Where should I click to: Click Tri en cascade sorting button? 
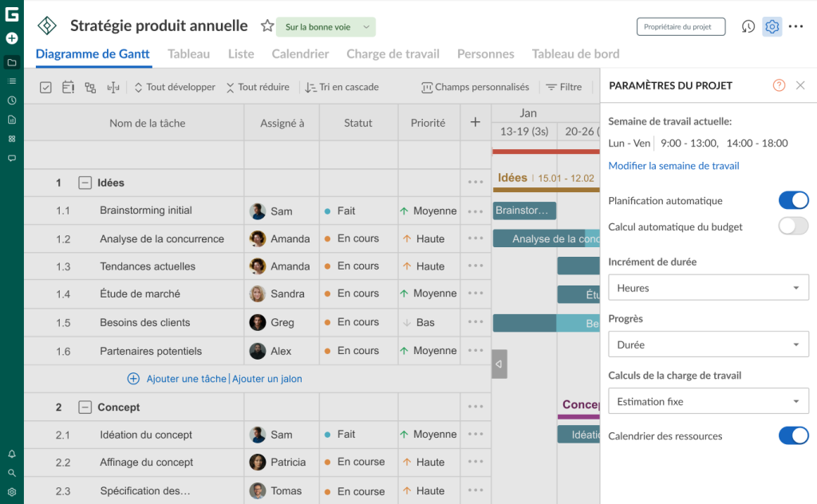click(342, 87)
